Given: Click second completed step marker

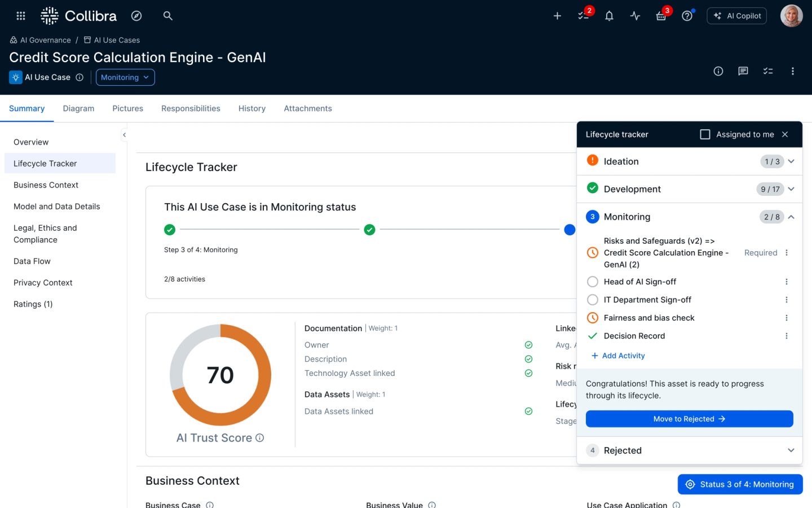Looking at the screenshot, I should (369, 230).
